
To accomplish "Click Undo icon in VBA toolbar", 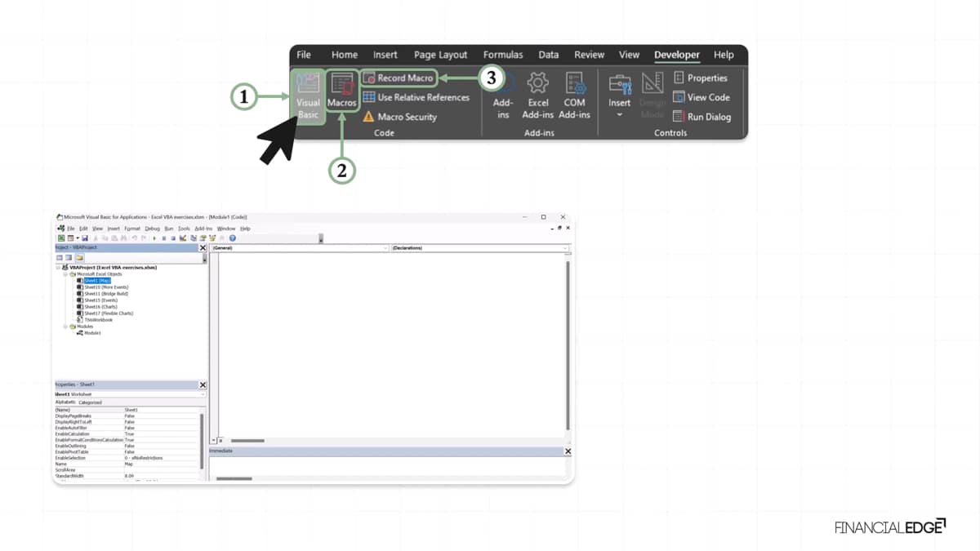I will [135, 238].
